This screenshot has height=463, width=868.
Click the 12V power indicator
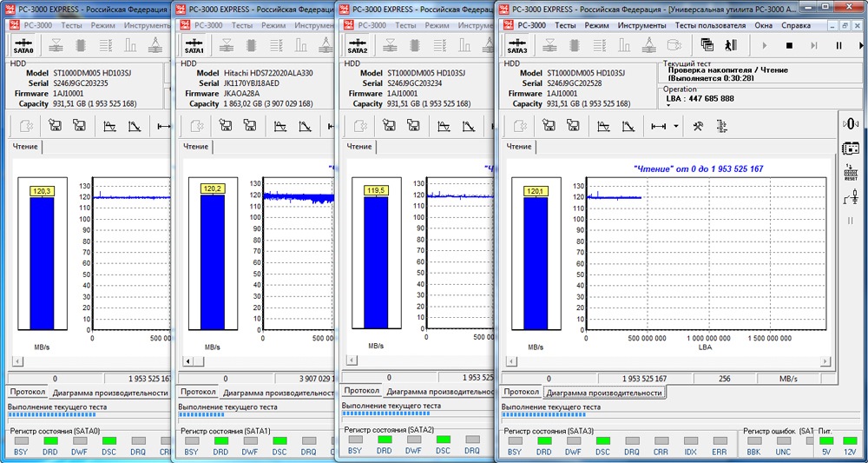850,440
